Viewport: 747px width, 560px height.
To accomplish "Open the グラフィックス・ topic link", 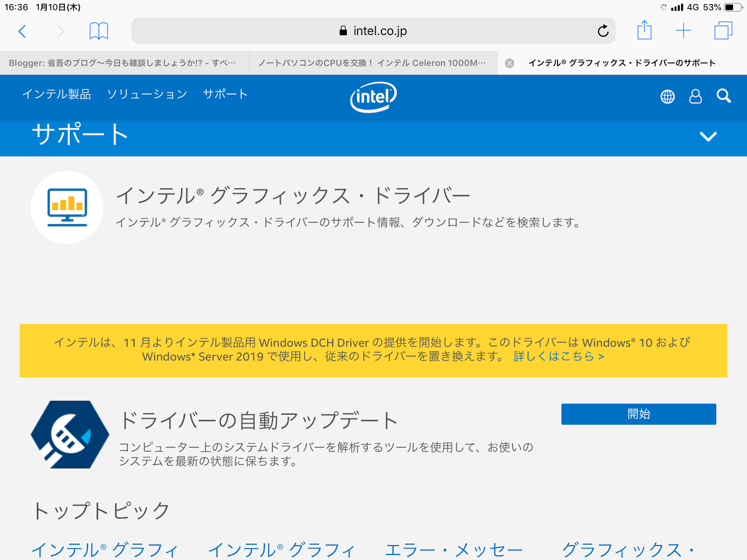I will [x=629, y=550].
